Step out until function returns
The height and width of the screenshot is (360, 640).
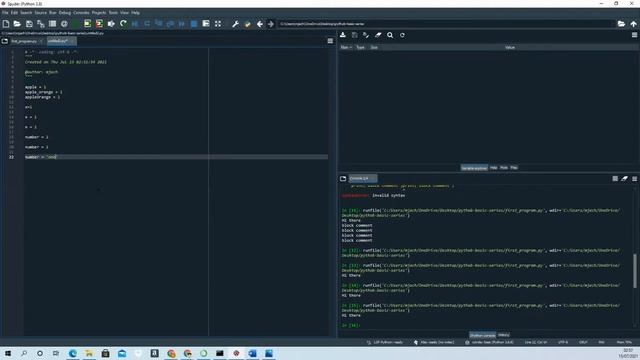click(x=170, y=24)
